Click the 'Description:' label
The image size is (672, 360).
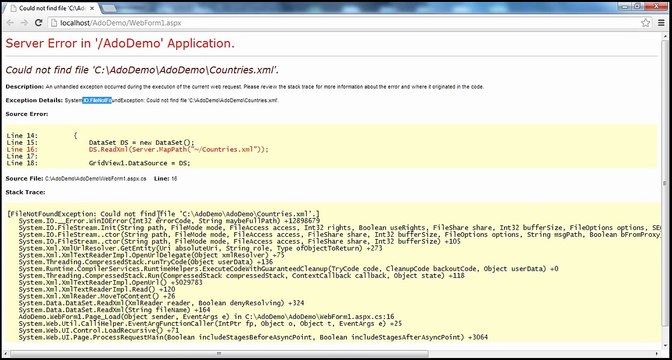24,87
